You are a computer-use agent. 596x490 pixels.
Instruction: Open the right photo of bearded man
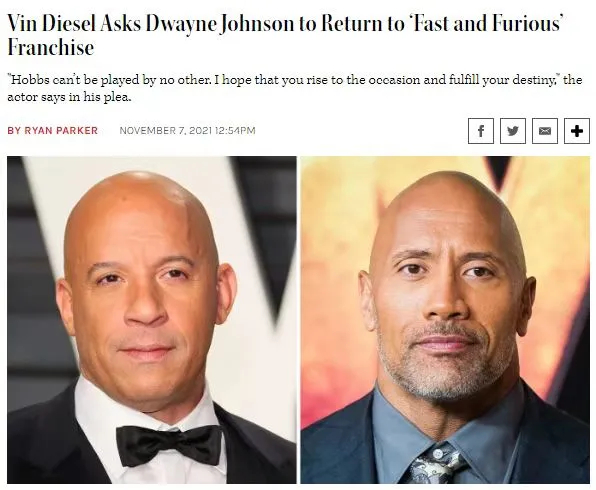point(445,320)
